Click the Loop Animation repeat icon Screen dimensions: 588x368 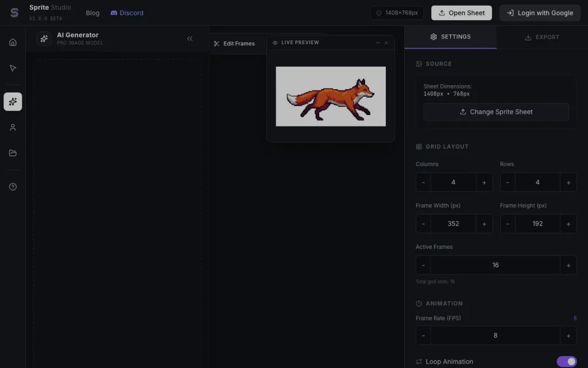pos(419,362)
